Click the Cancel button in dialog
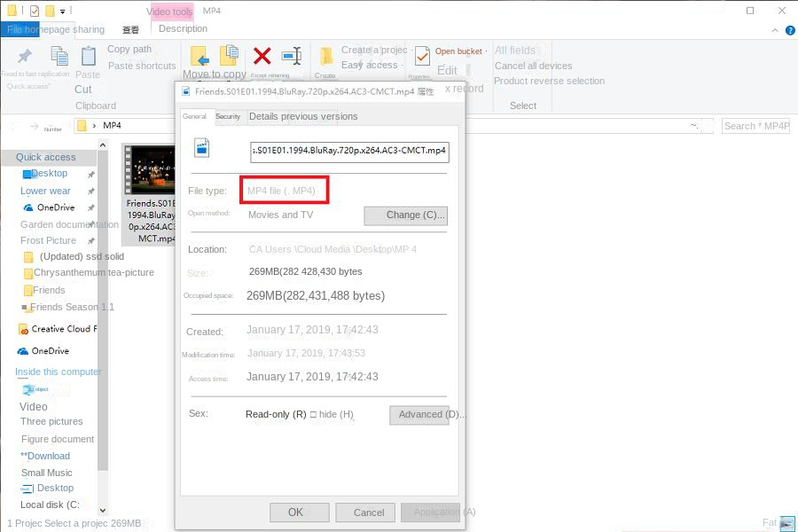798x532 pixels. (x=365, y=512)
